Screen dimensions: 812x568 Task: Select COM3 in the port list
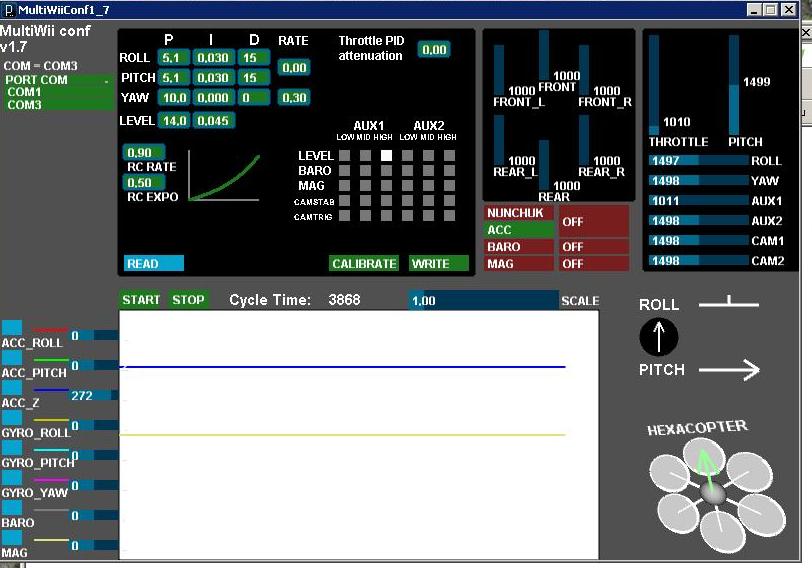[57, 105]
